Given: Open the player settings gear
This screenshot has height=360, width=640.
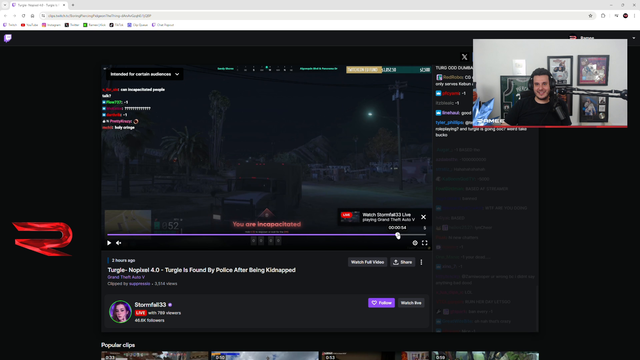Looking at the screenshot, I should 415,243.
